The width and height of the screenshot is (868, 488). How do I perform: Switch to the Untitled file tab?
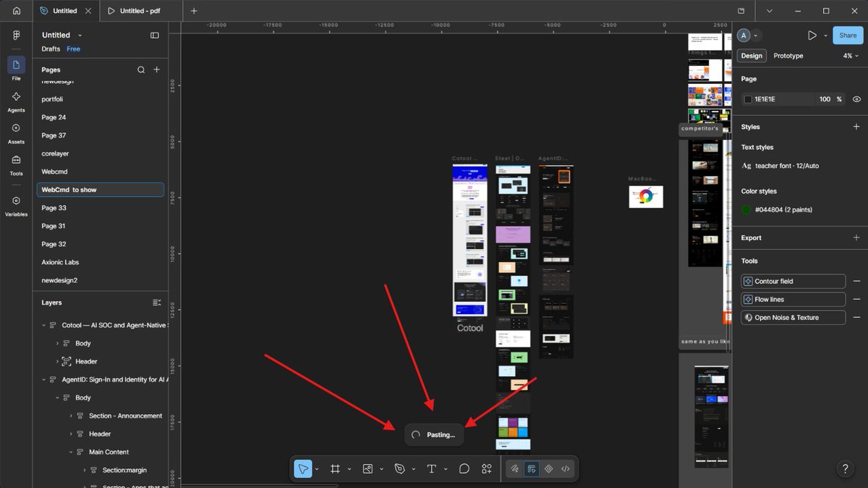[64, 11]
